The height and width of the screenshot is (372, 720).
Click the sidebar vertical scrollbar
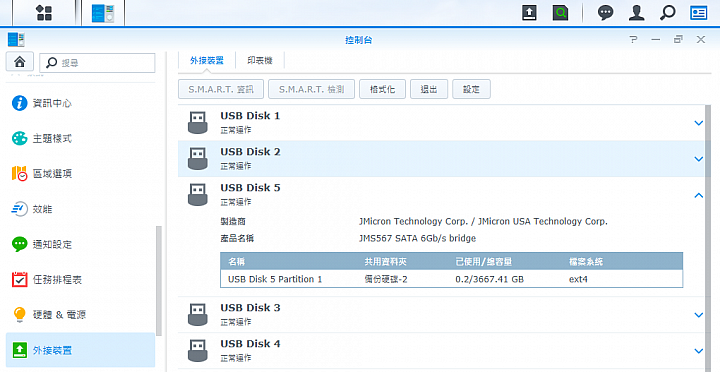(159, 280)
